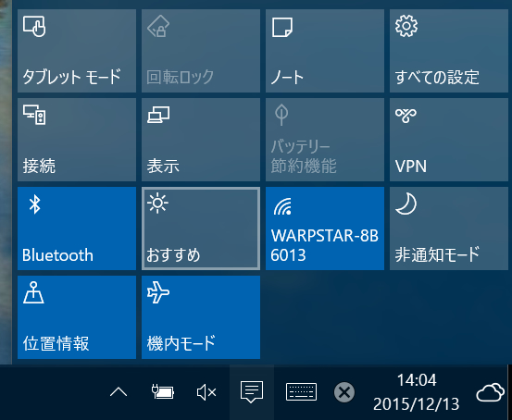
Task: Open the 接続 connect tile
Action: pyautogui.click(x=77, y=140)
